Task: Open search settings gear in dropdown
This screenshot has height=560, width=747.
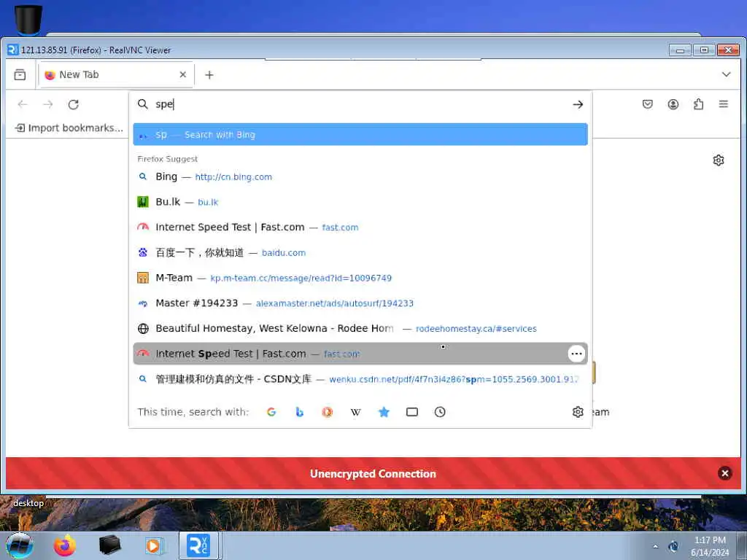Action: pos(578,412)
